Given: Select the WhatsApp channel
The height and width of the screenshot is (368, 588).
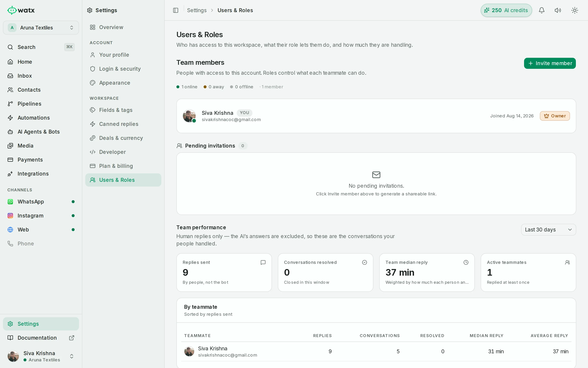Looking at the screenshot, I should point(41,202).
